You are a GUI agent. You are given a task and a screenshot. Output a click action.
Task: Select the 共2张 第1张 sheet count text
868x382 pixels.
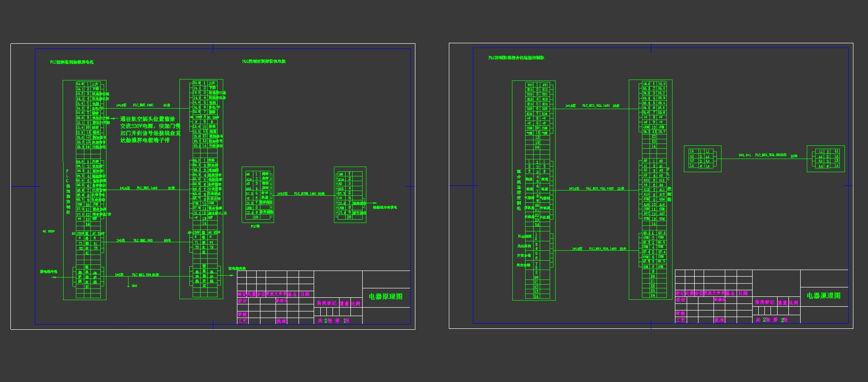[x=334, y=321]
